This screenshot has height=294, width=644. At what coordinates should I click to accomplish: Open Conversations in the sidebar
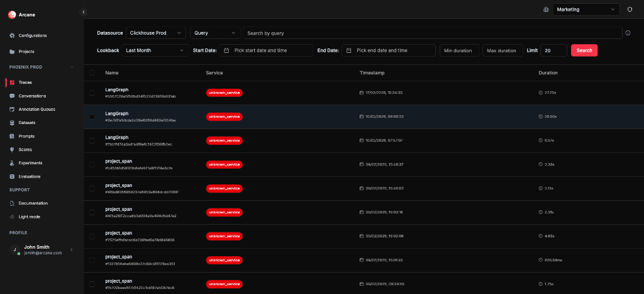pos(32,96)
